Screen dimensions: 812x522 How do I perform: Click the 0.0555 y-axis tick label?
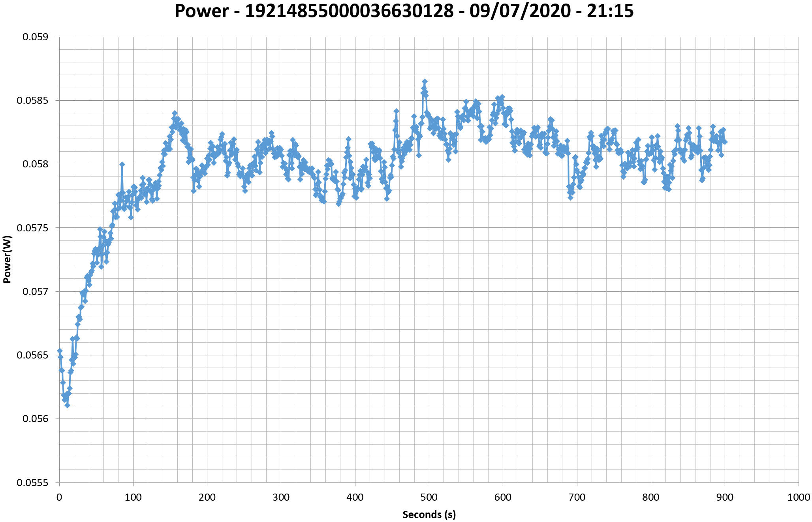point(32,483)
